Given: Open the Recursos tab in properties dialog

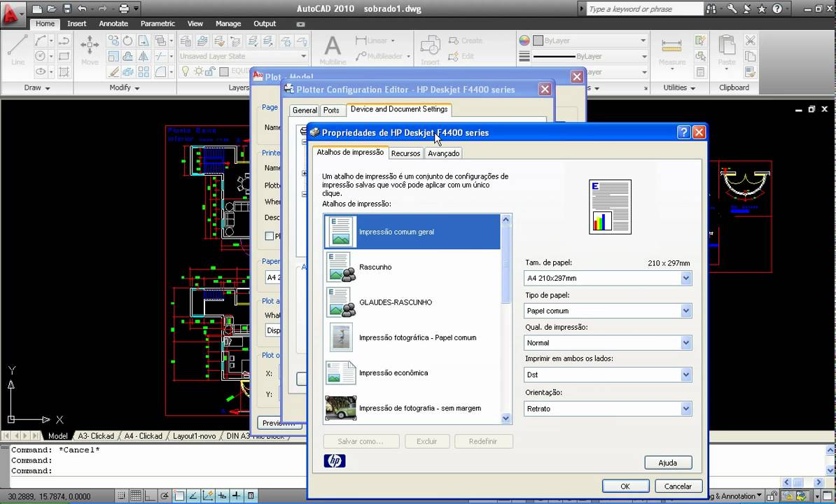Looking at the screenshot, I should click(x=405, y=153).
